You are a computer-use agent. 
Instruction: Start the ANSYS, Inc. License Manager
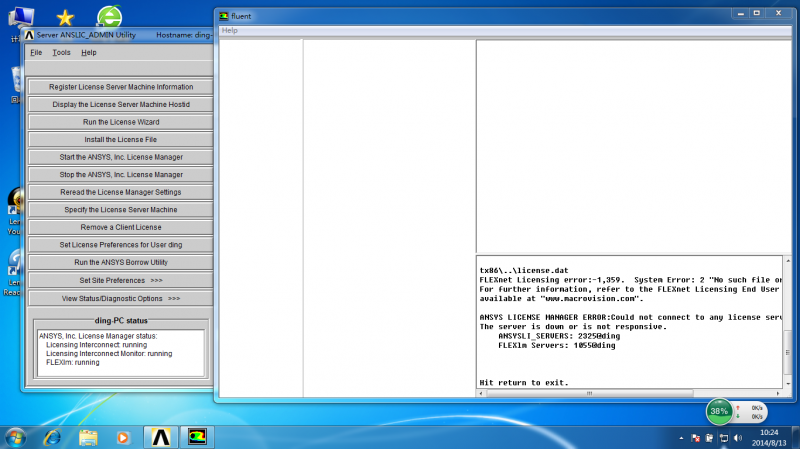[x=121, y=157]
